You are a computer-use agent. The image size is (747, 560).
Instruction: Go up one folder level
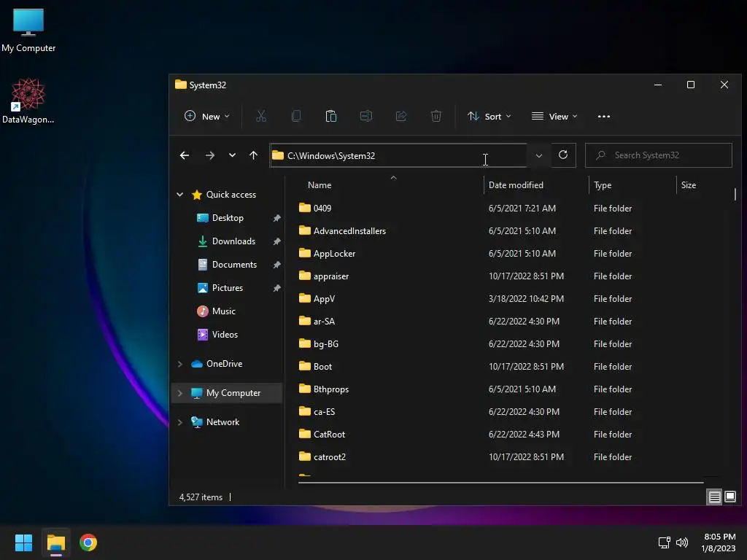(253, 155)
